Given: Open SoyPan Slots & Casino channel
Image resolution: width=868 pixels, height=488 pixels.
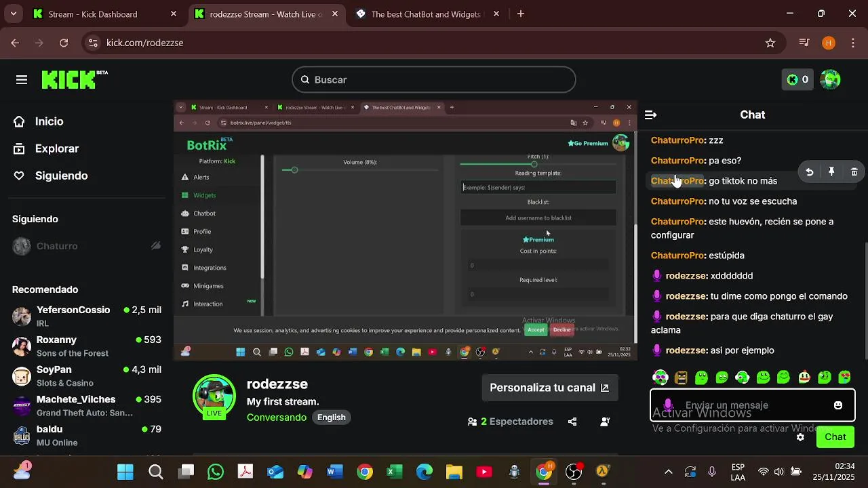Looking at the screenshot, I should [87, 376].
